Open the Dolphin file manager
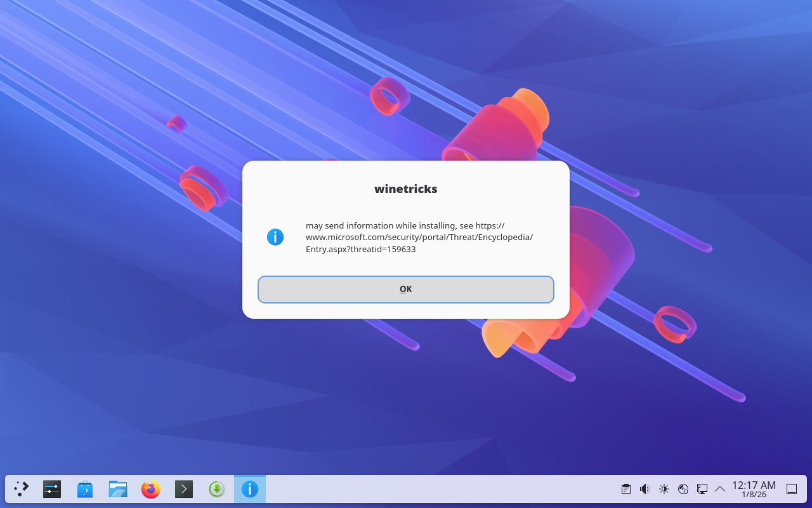 pos(118,489)
